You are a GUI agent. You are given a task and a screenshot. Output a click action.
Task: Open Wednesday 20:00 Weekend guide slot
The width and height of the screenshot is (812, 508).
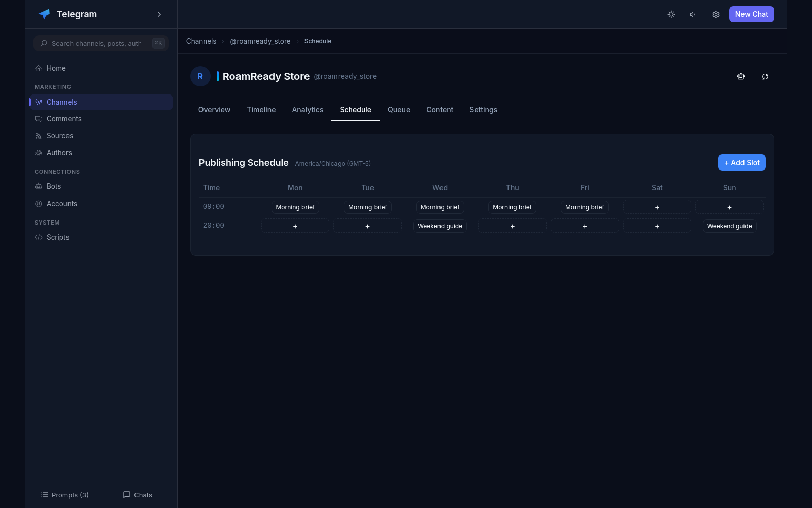pyautogui.click(x=440, y=226)
